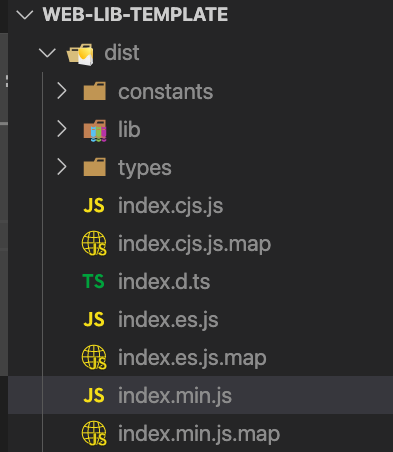Image resolution: width=393 pixels, height=452 pixels.
Task: Open the highlighted index.min.js file
Action: point(175,396)
